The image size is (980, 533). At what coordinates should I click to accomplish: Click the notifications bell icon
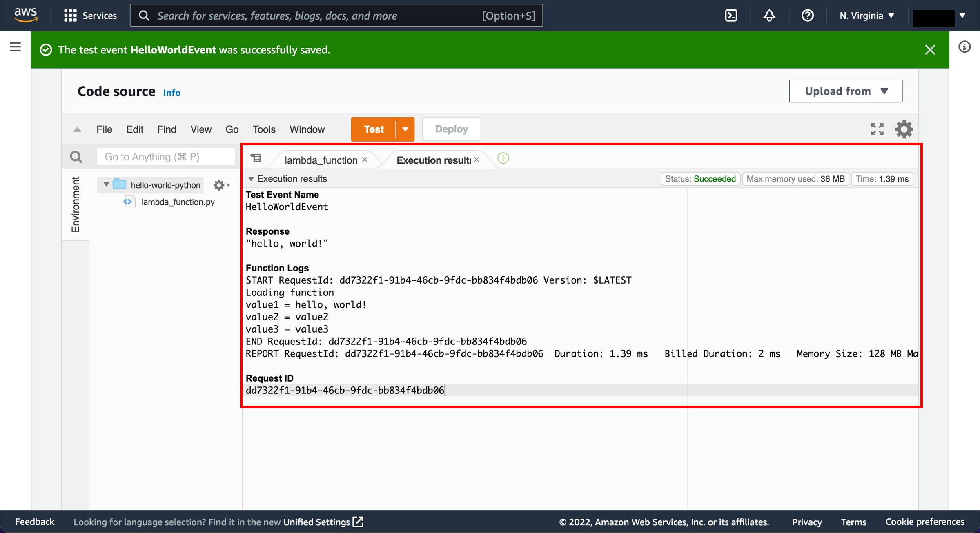pos(769,16)
